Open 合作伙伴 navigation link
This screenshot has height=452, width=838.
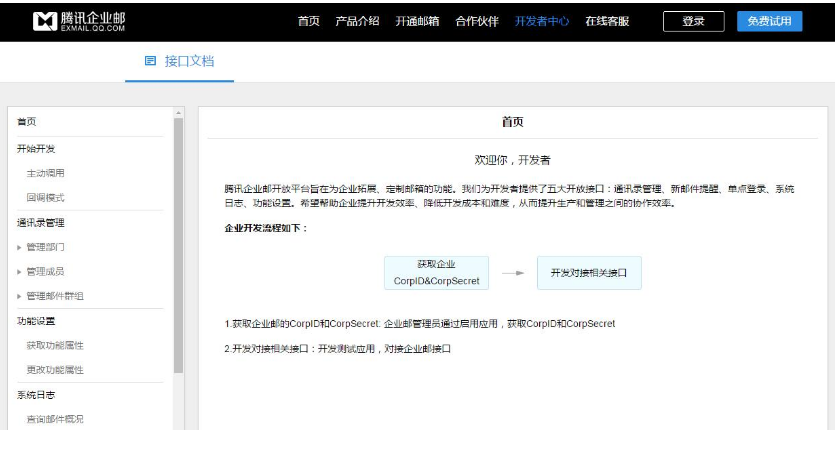tap(477, 21)
